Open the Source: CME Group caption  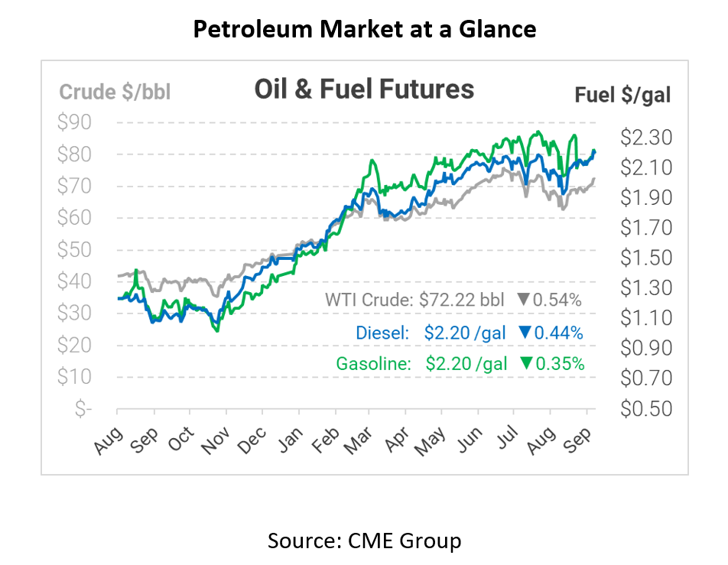(x=364, y=541)
